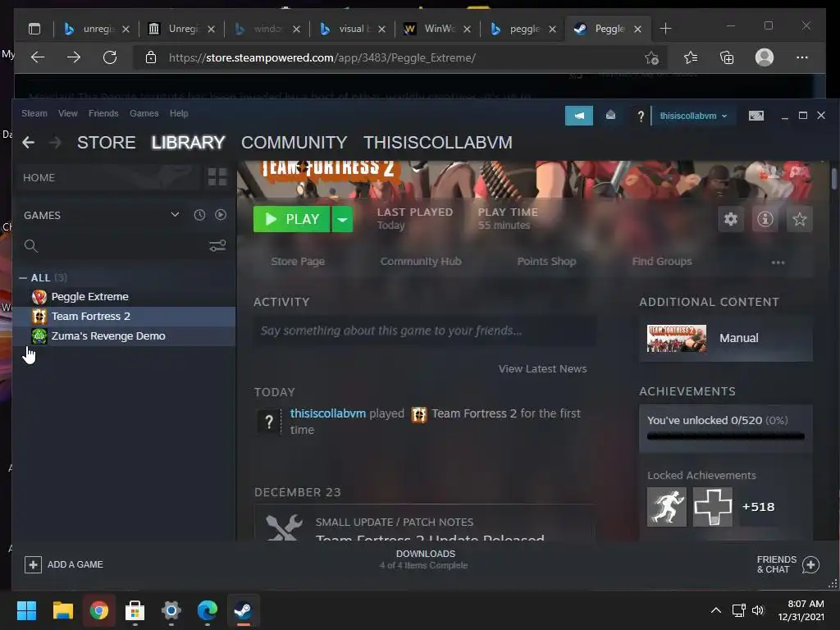Open Edge favorites list icon

[691, 57]
